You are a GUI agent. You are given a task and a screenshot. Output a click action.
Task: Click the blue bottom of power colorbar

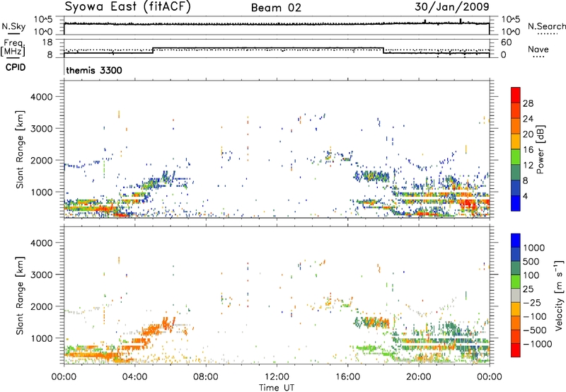click(516, 203)
